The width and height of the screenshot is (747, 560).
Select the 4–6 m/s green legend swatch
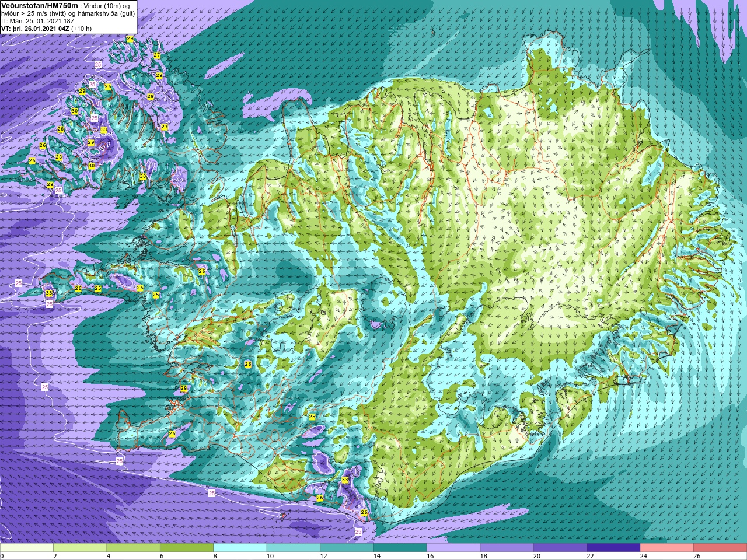point(133,548)
